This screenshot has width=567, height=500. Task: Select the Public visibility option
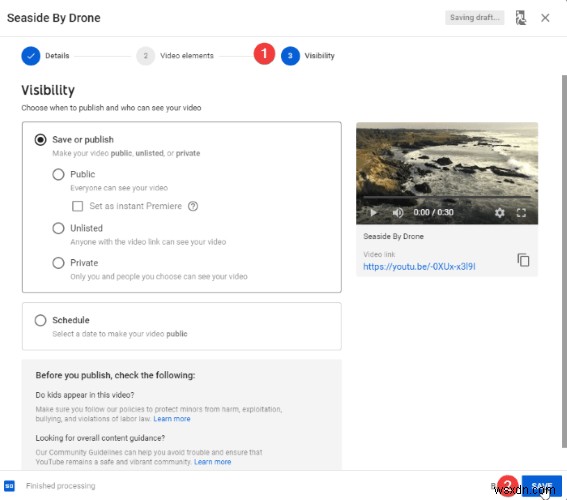[59, 174]
